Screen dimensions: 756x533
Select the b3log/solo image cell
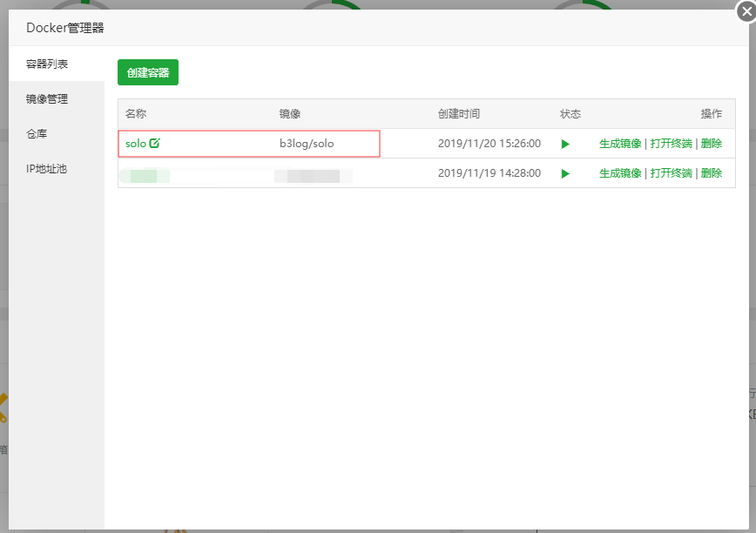click(x=307, y=144)
